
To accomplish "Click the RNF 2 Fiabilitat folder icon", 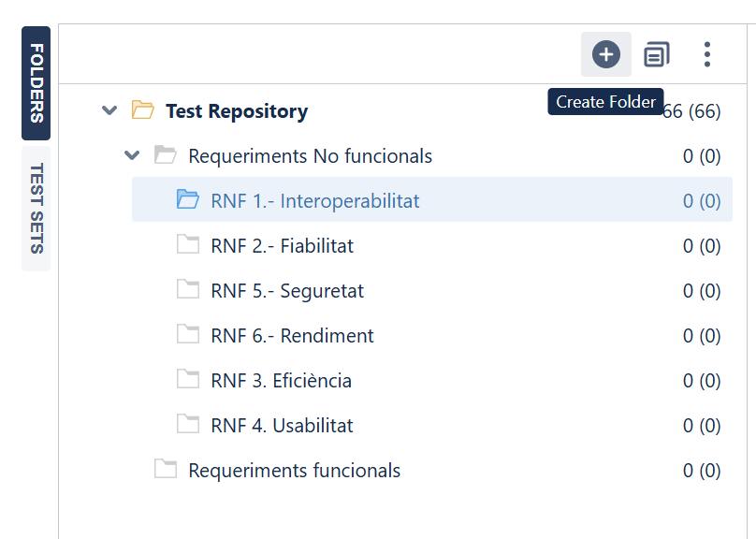I will (187, 244).
